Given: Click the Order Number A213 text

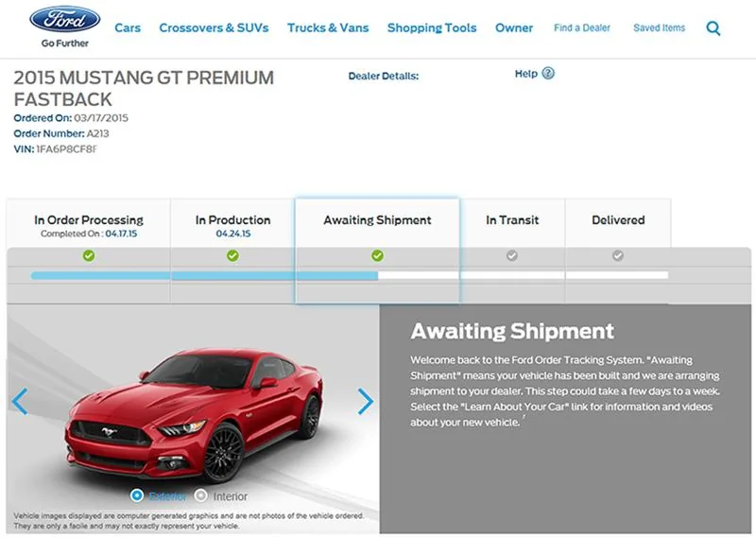Looking at the screenshot, I should pos(61,133).
